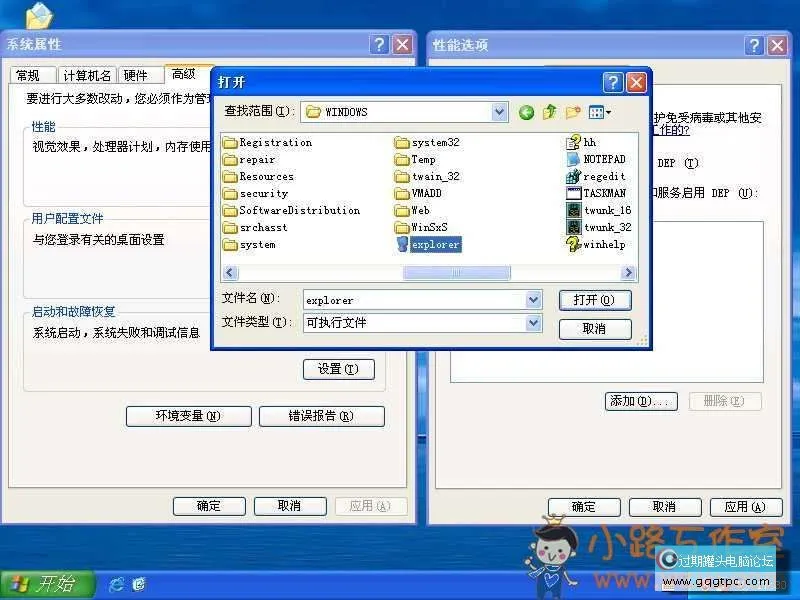Click the Create New Folder icon

pyautogui.click(x=572, y=112)
